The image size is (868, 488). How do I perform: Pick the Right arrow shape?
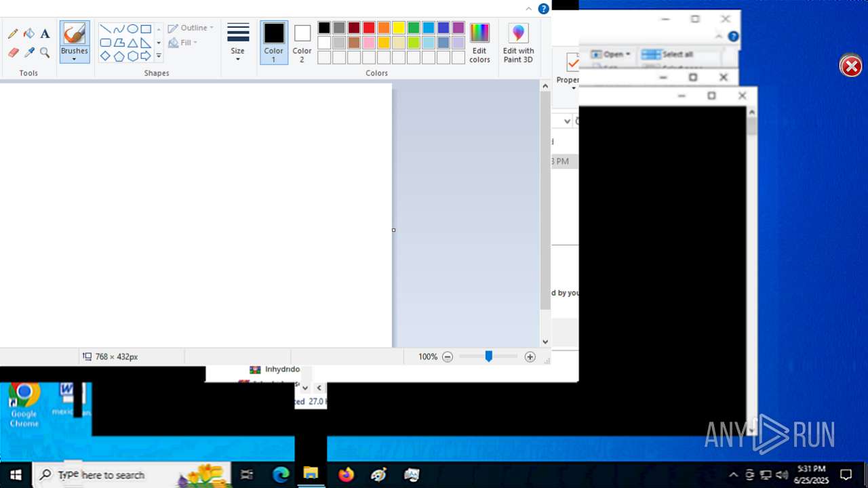[146, 56]
